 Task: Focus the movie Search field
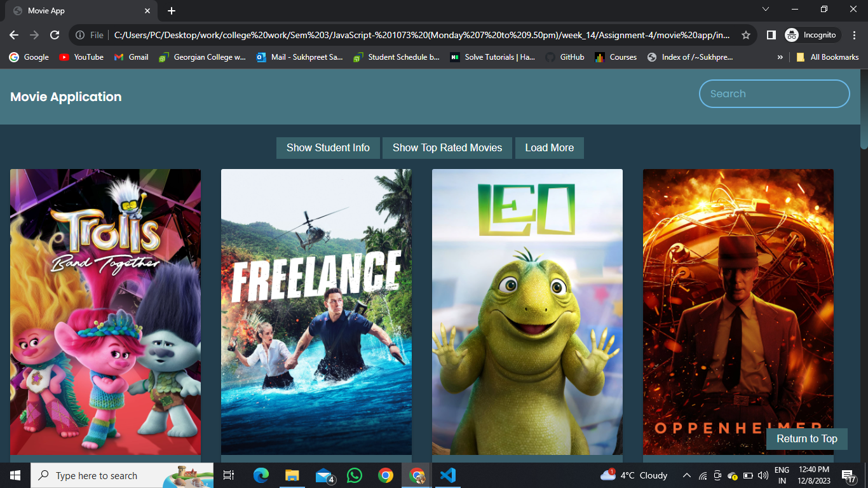775,93
